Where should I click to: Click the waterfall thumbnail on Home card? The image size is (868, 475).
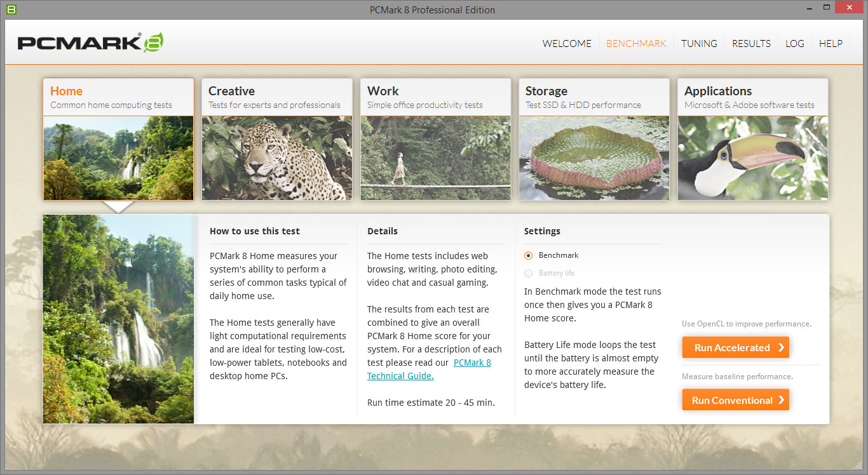[118, 158]
